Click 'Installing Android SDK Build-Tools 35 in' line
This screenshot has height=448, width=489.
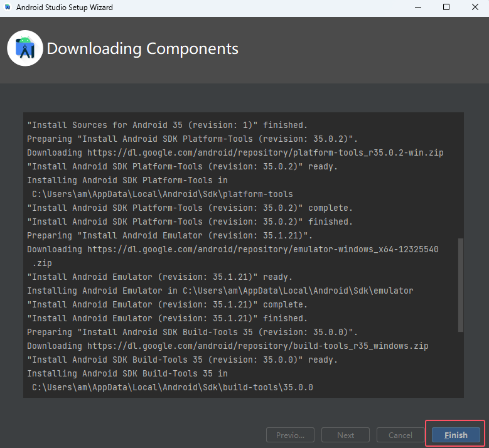(x=127, y=373)
